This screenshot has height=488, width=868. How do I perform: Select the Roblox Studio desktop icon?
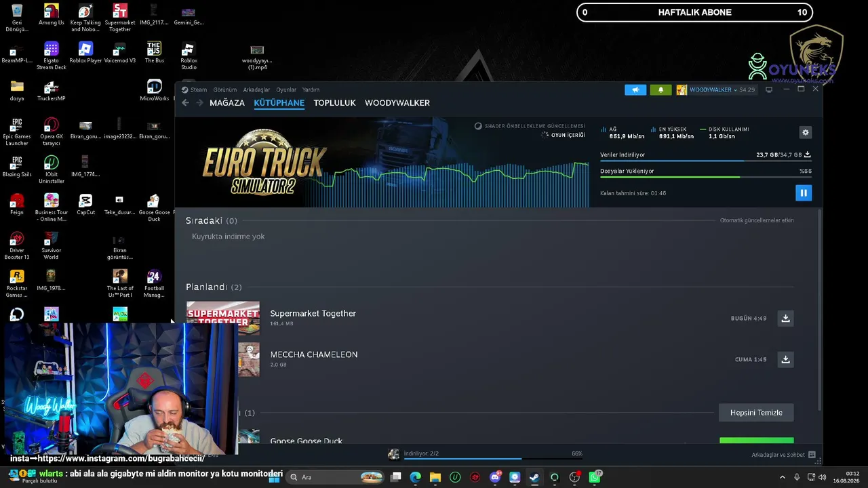pyautogui.click(x=189, y=56)
